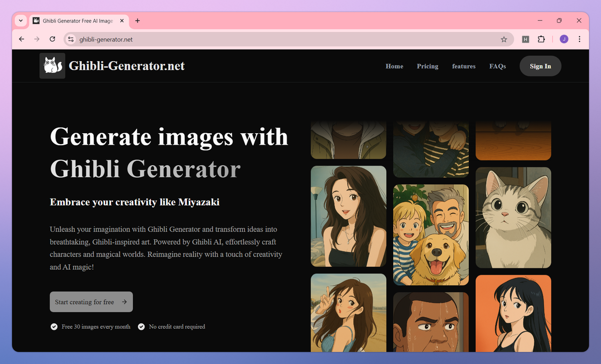Open the features nav link
Image resolution: width=601 pixels, height=364 pixels.
click(x=464, y=66)
